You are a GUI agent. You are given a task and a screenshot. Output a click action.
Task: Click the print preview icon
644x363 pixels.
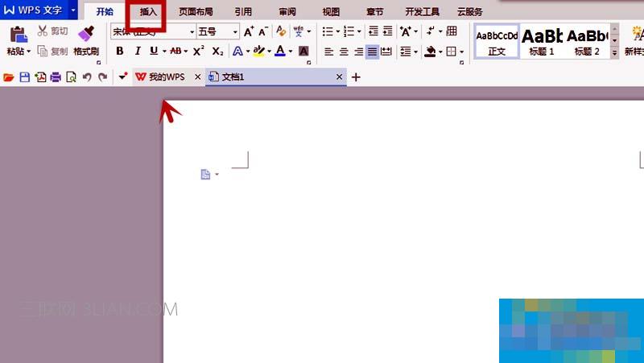(71, 77)
